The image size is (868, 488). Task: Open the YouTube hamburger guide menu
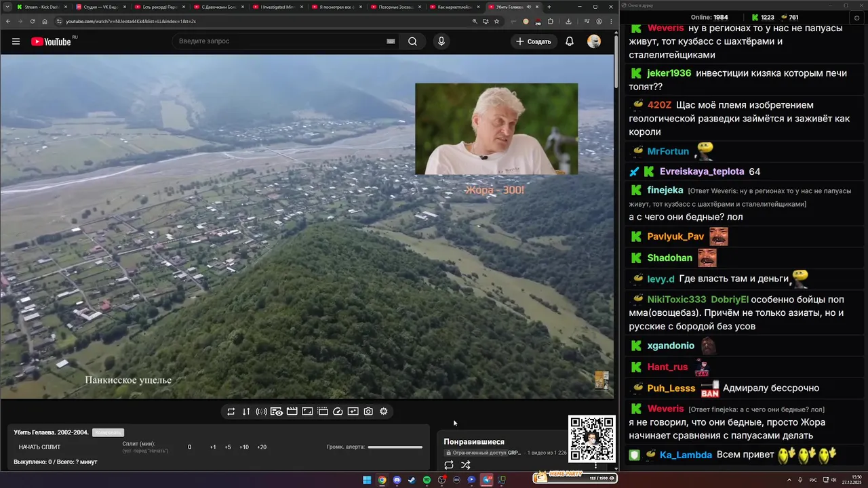[16, 41]
